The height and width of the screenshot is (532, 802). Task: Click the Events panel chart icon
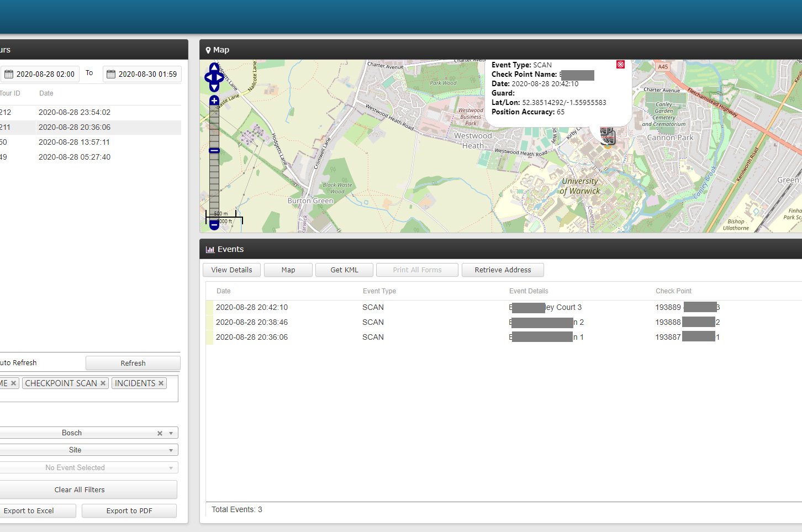coord(210,249)
